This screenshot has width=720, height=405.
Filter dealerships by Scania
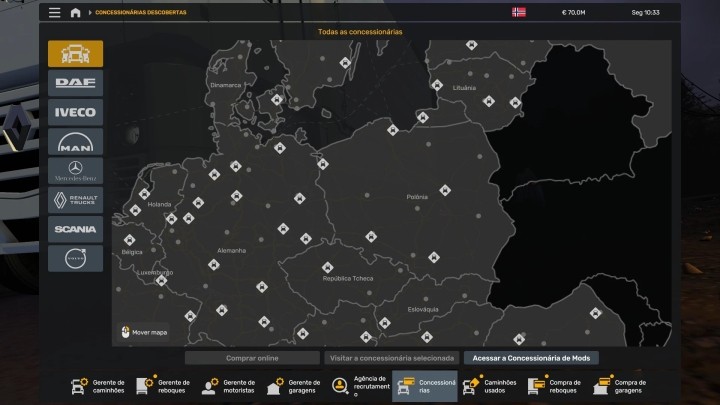pyautogui.click(x=75, y=229)
